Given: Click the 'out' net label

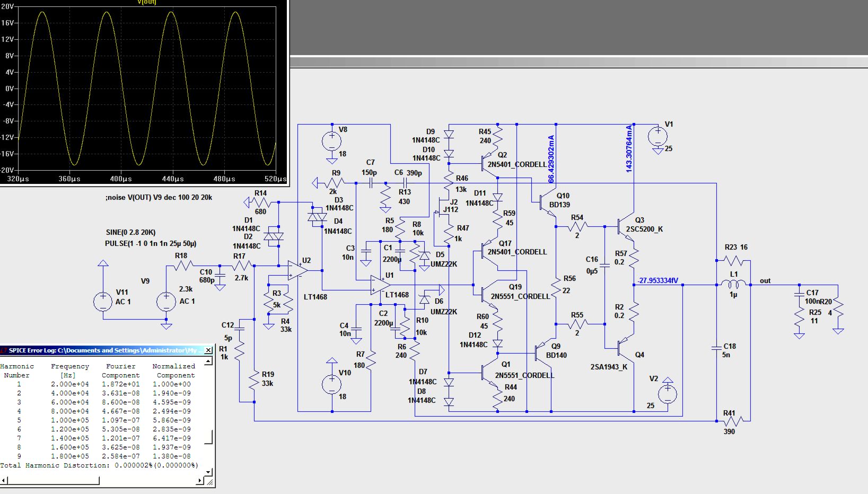Looking at the screenshot, I should point(765,281).
